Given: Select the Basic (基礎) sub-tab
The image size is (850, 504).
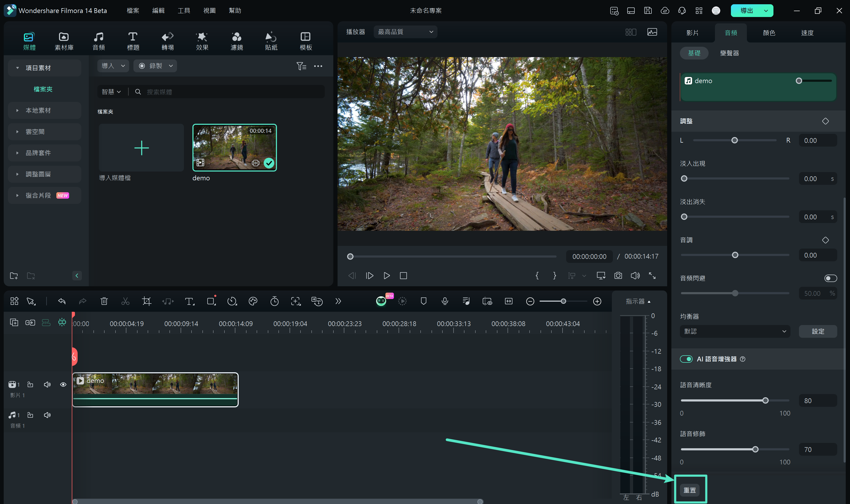Looking at the screenshot, I should click(694, 53).
